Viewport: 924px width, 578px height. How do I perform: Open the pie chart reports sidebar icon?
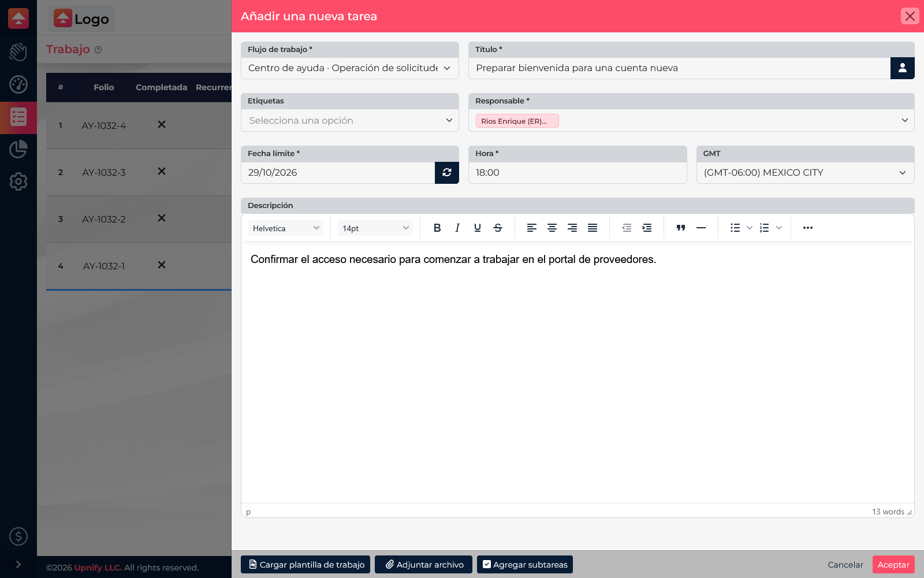(18, 149)
